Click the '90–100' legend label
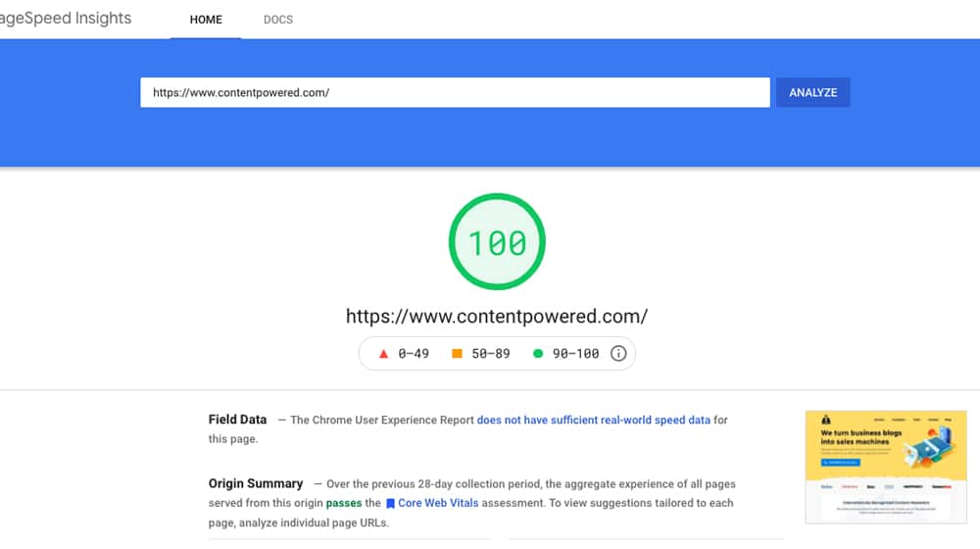This screenshot has height=549, width=980. [x=575, y=354]
